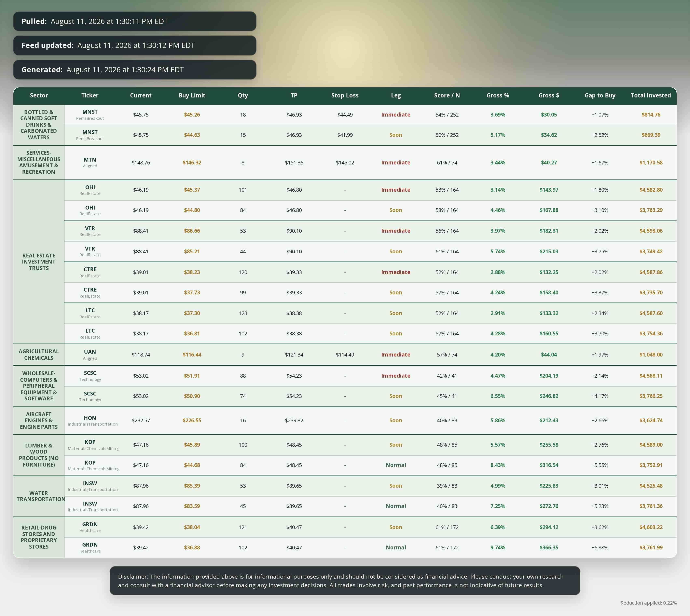Image resolution: width=690 pixels, height=616 pixels.
Task: Select the Pulled timestamp banner
Action: point(135,21)
